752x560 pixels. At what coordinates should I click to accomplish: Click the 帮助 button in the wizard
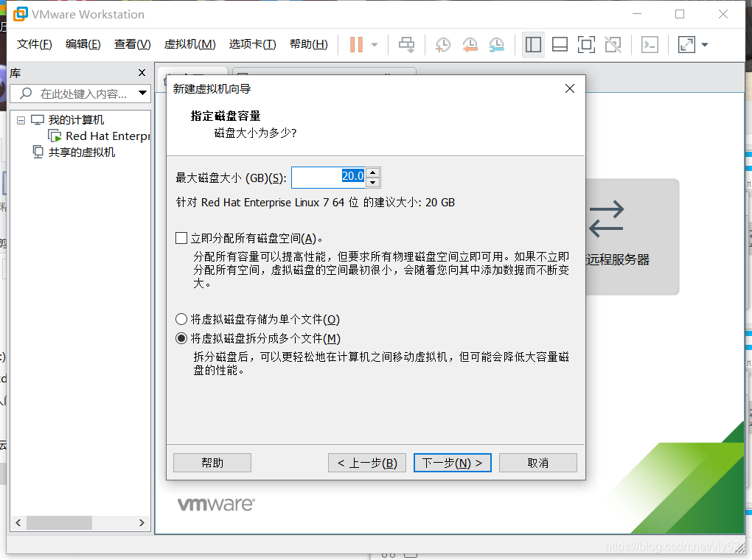212,462
